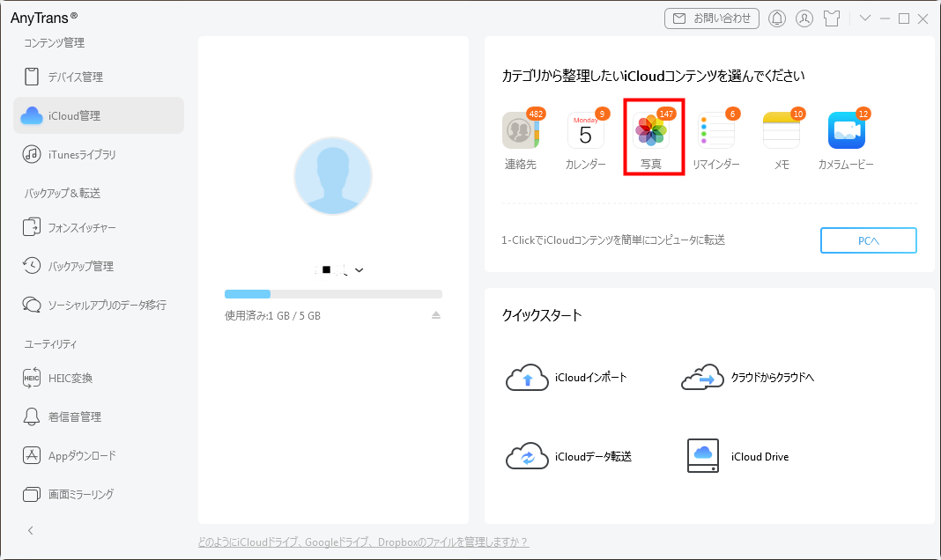Click the 1-Click transfer description text
Screen dimensions: 941x560
pos(613,239)
